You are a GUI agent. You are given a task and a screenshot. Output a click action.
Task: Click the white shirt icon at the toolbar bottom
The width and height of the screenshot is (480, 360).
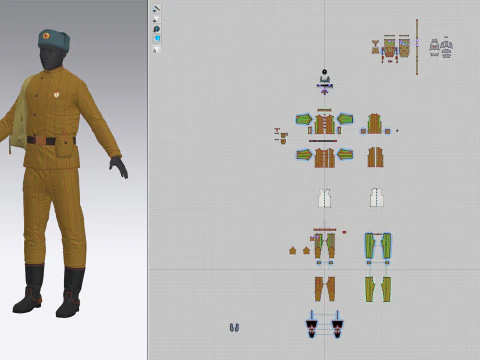[156, 50]
